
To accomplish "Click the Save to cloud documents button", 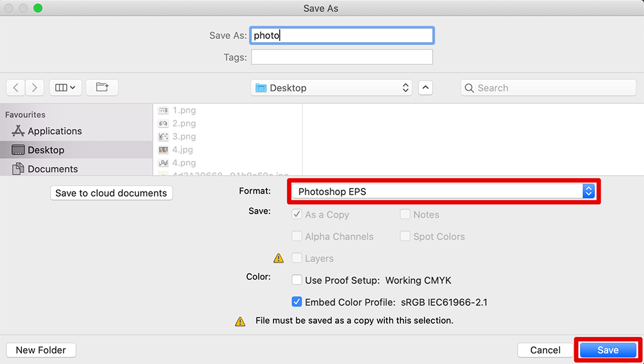I will coord(111,193).
